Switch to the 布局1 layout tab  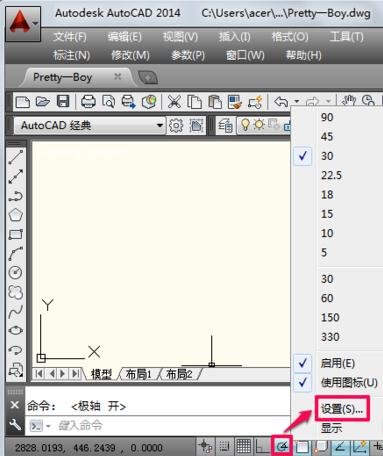139,374
